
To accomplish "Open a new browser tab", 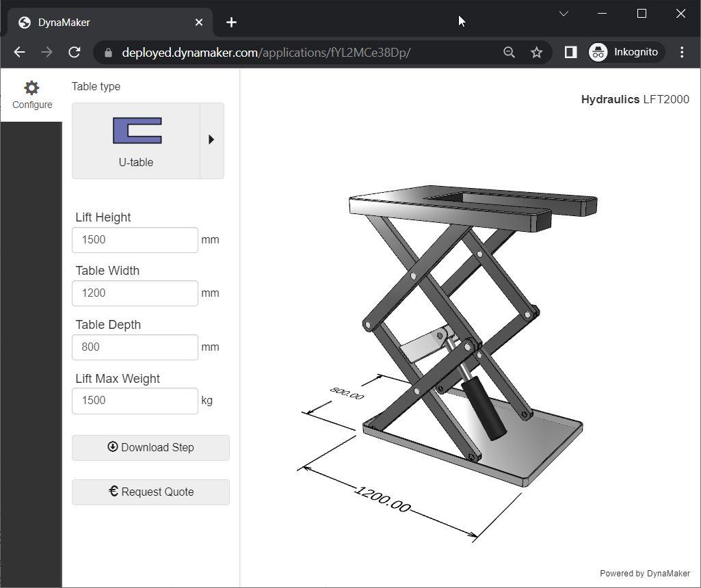I will 231,23.
